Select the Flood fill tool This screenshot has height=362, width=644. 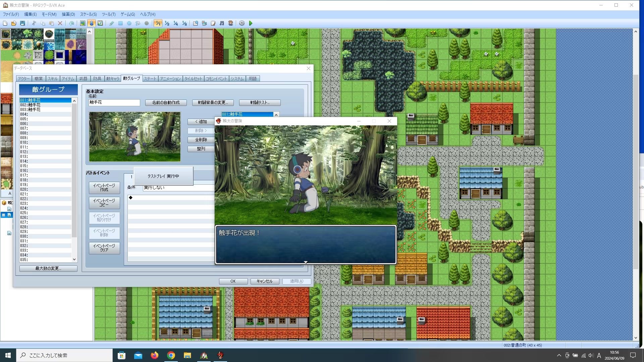(138, 23)
